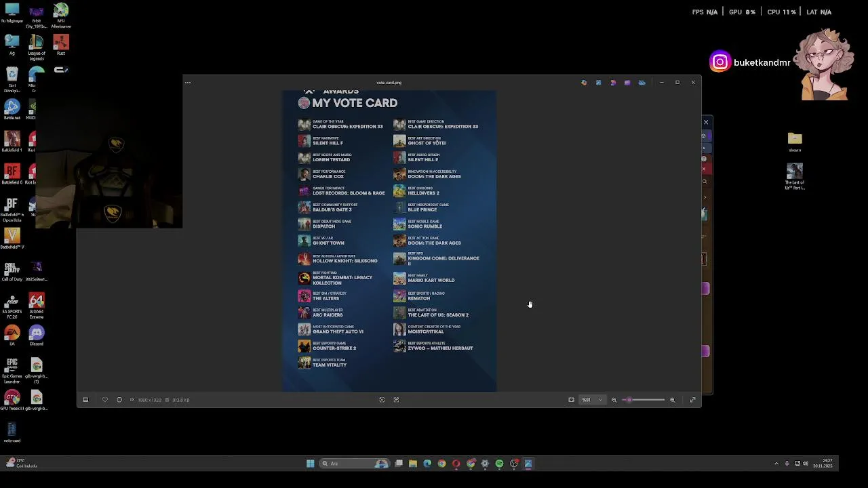Click the vote card image in viewer
Image resolution: width=868 pixels, height=488 pixels.
tap(389, 241)
